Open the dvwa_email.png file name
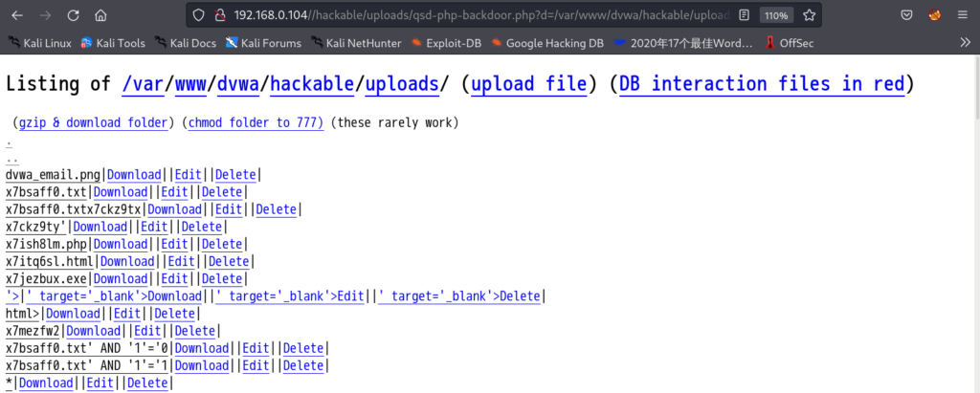This screenshot has width=980, height=393. tap(53, 175)
